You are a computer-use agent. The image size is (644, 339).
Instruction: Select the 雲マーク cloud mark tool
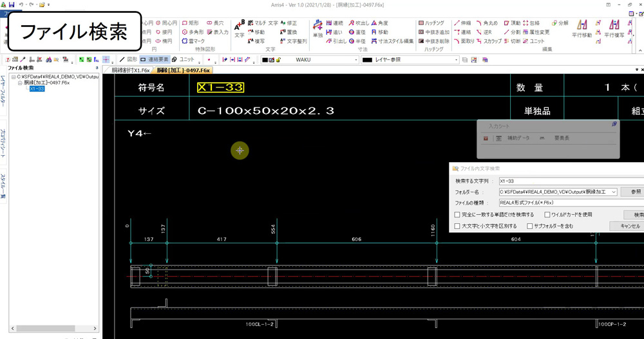coord(193,41)
